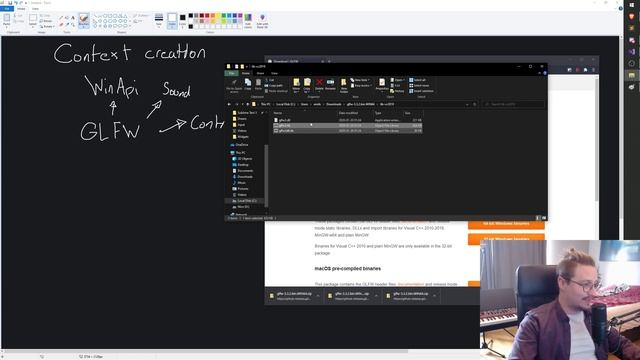Pick the green color in Paint palette
640x360 pixels.
224,16
